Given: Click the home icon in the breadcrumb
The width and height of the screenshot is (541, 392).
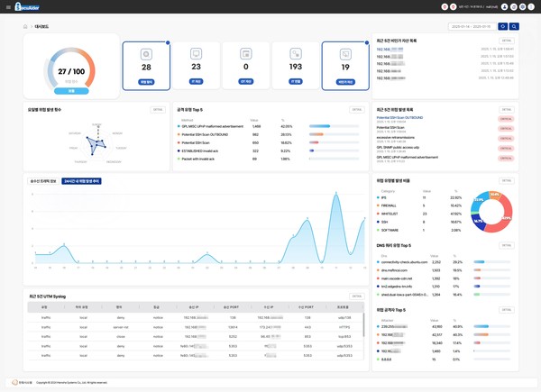Looking at the screenshot, I should pos(25,27).
